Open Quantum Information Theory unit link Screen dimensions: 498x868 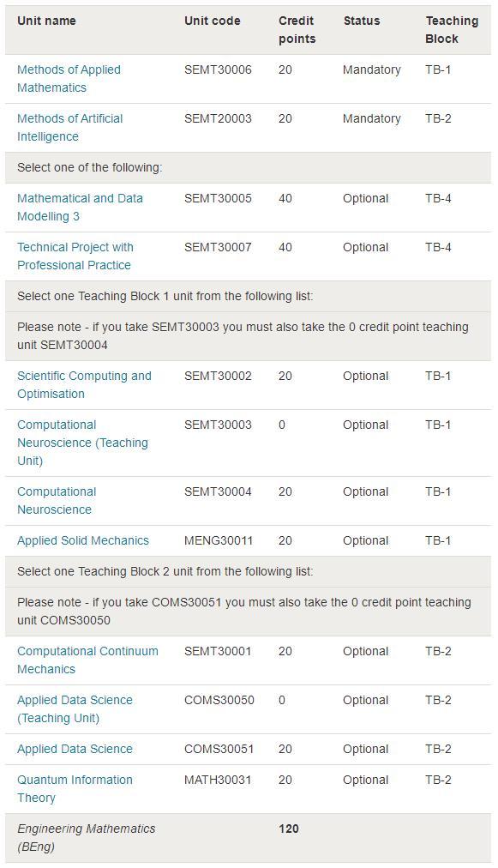tap(75, 788)
